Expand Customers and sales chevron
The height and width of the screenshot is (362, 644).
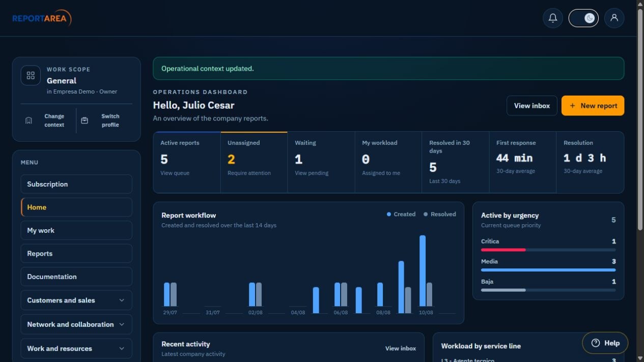click(122, 300)
